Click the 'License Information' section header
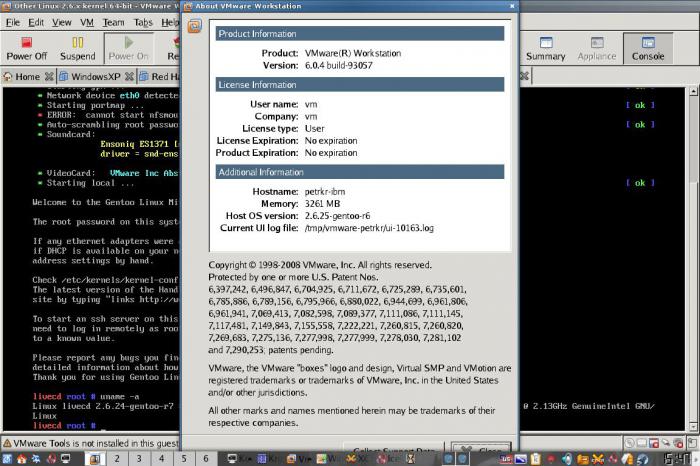Screen dimensions: 700x466 tap(360, 84)
